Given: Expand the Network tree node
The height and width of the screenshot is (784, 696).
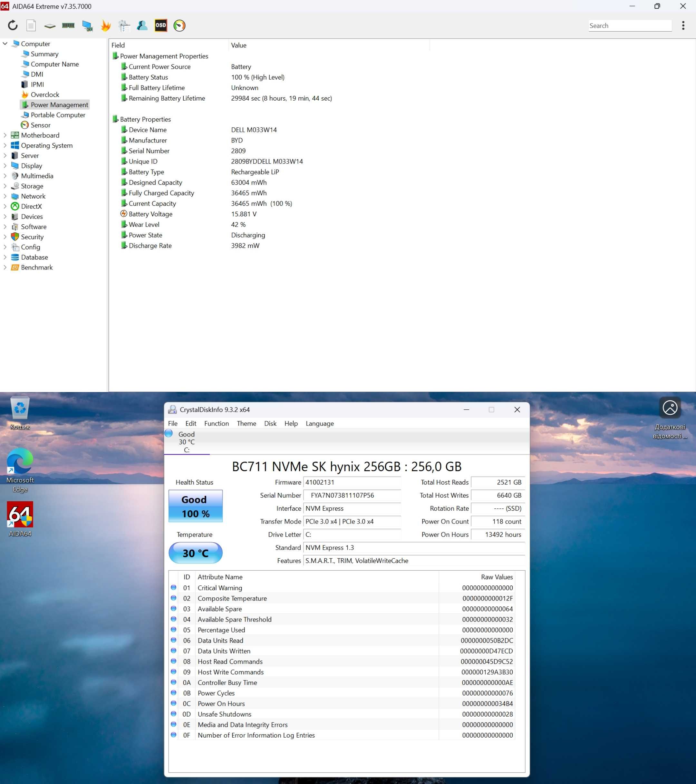Looking at the screenshot, I should [5, 196].
